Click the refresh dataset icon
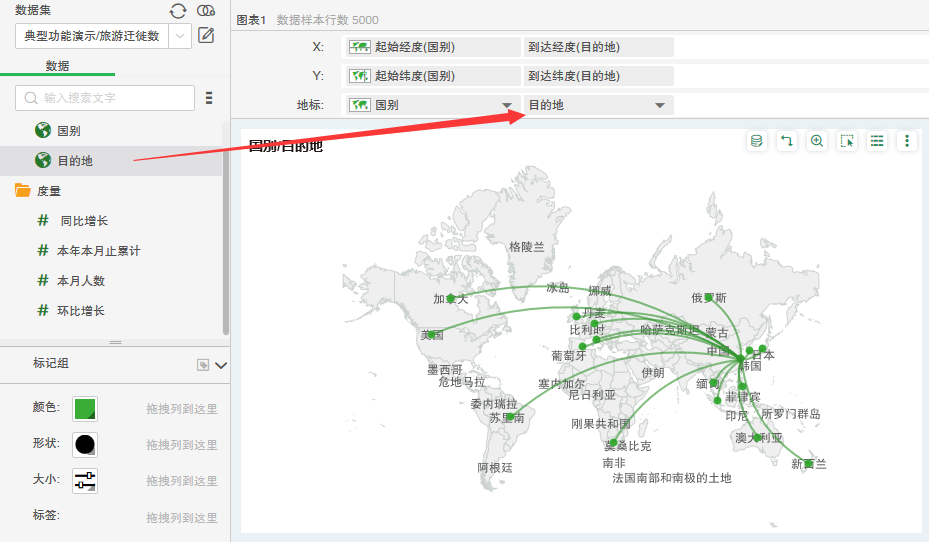 [x=178, y=11]
